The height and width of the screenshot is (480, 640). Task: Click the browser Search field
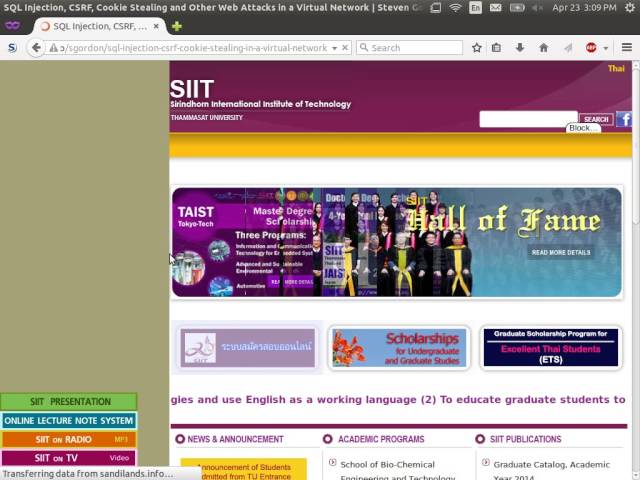pos(409,48)
